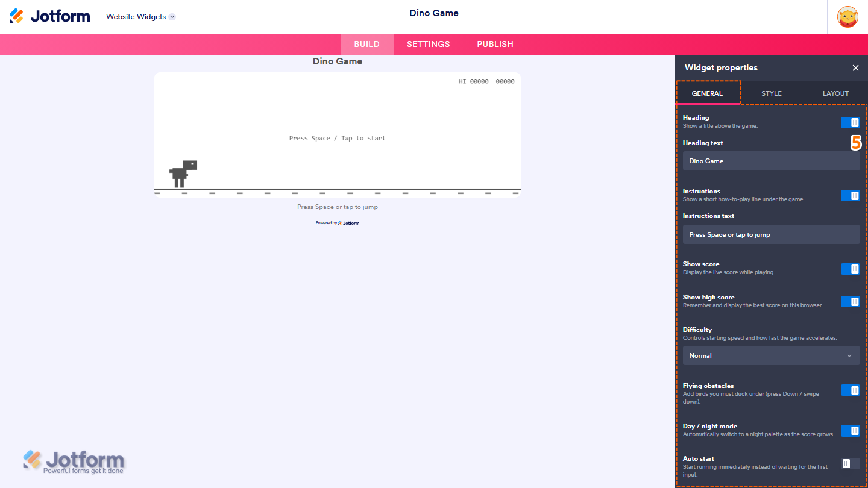
Task: Enable the Auto start switch
Action: point(851,463)
